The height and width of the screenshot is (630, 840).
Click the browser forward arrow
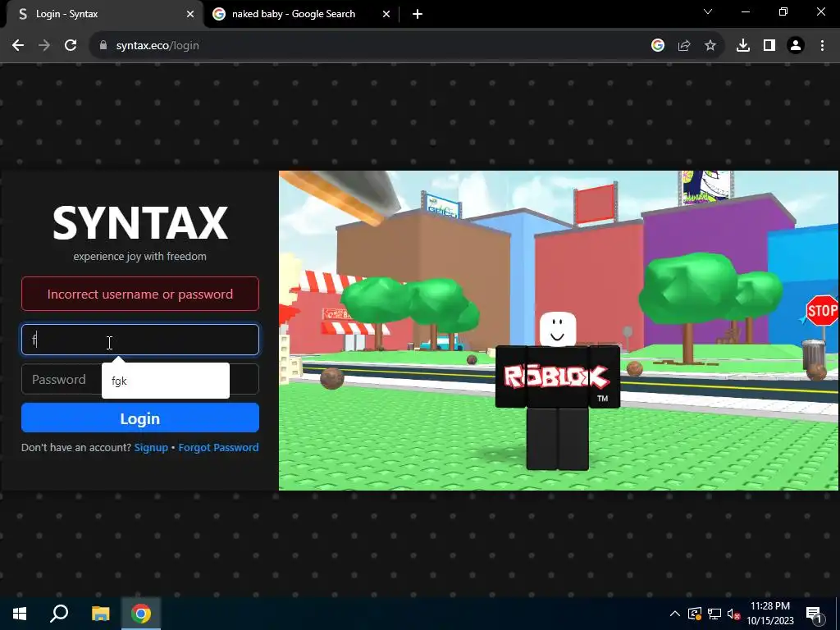(44, 46)
